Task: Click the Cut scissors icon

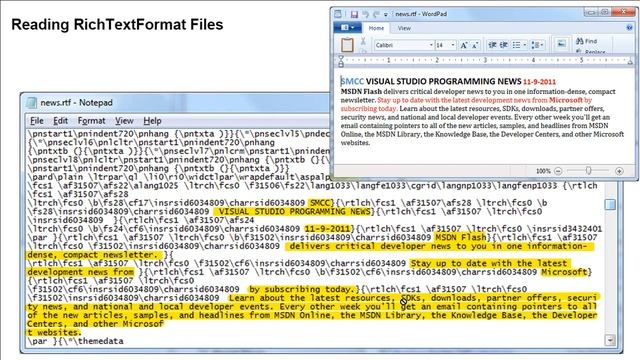Action: click(x=363, y=41)
